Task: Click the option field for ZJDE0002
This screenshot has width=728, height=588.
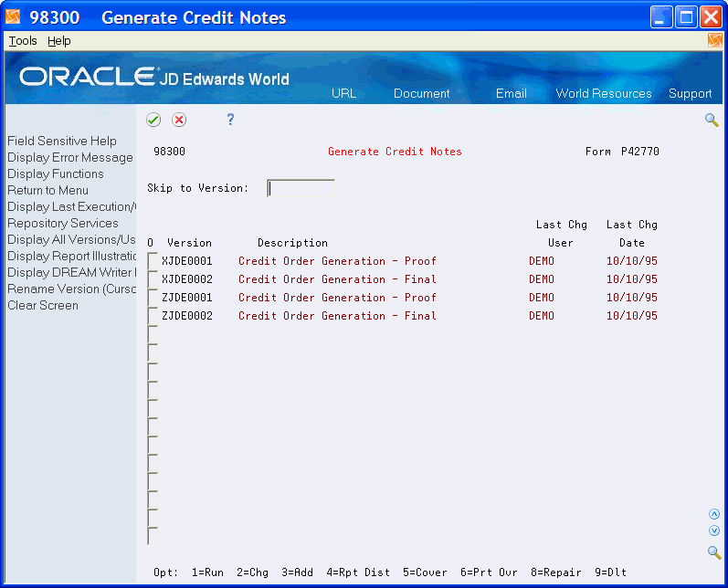Action: coord(153,316)
